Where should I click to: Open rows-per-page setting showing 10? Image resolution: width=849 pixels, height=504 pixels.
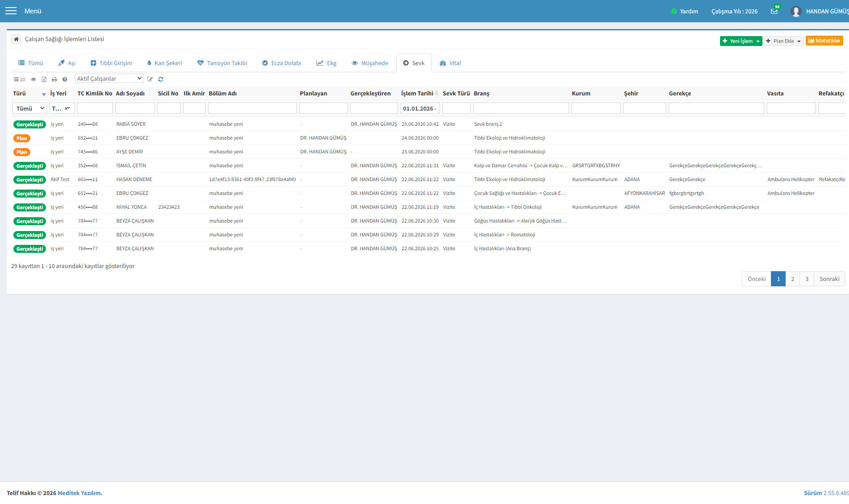[x=19, y=79]
